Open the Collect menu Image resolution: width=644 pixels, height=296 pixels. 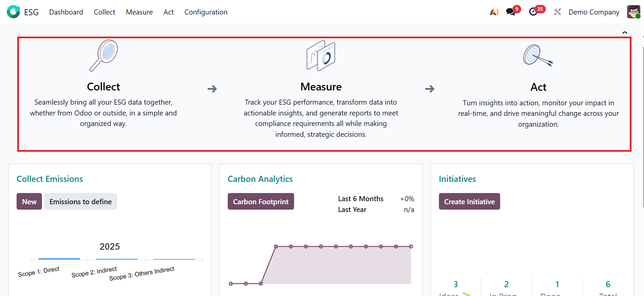[x=104, y=12]
